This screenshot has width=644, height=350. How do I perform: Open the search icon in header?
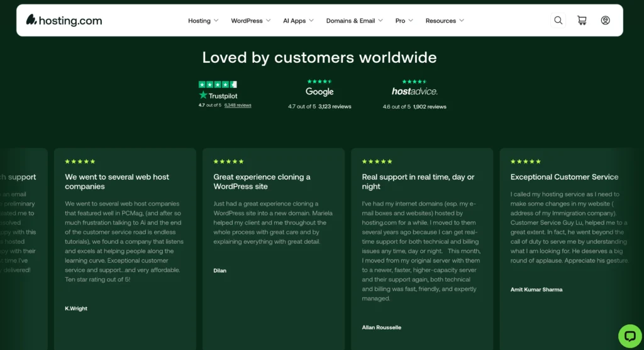558,20
